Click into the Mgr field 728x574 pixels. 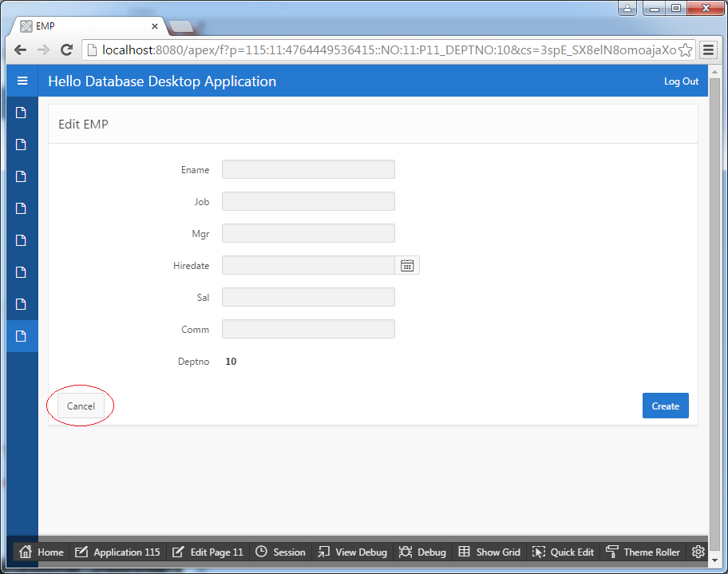coord(308,233)
